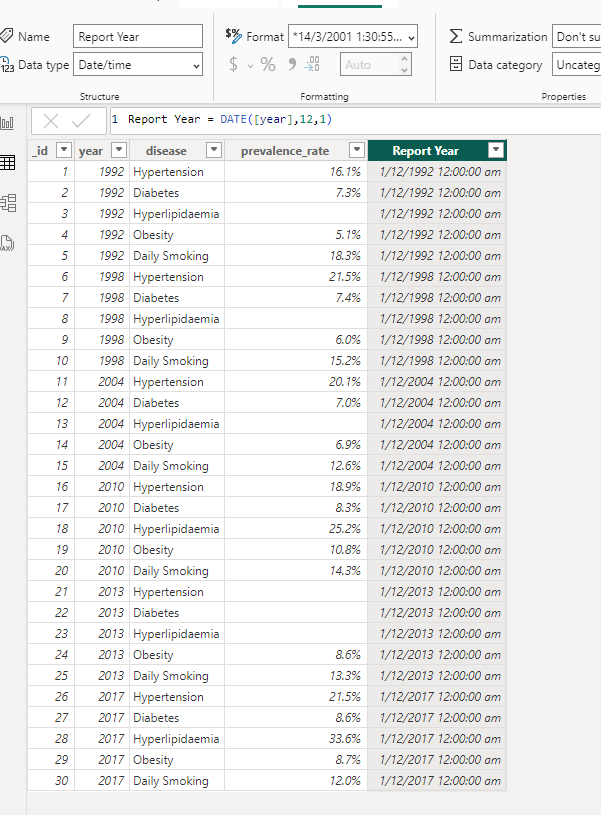
Task: Increase decimal places stepper up
Action: coord(404,59)
